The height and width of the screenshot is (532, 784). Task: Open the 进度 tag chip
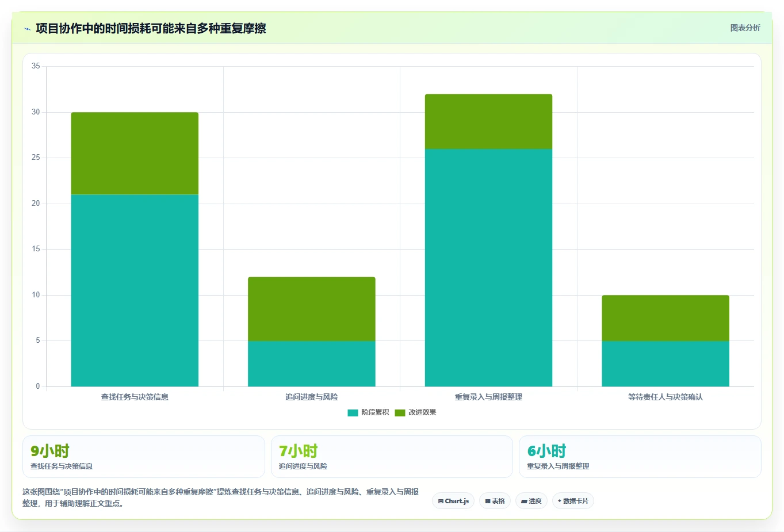coord(531,501)
